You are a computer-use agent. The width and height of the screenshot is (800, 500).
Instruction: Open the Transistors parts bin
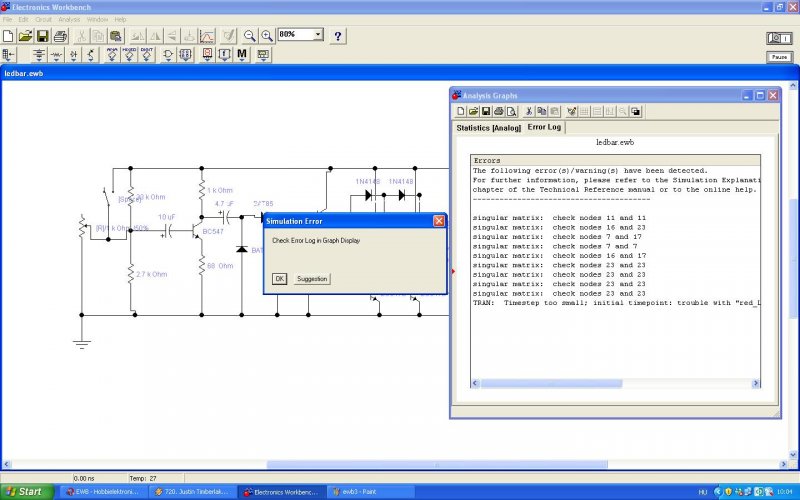click(x=91, y=55)
